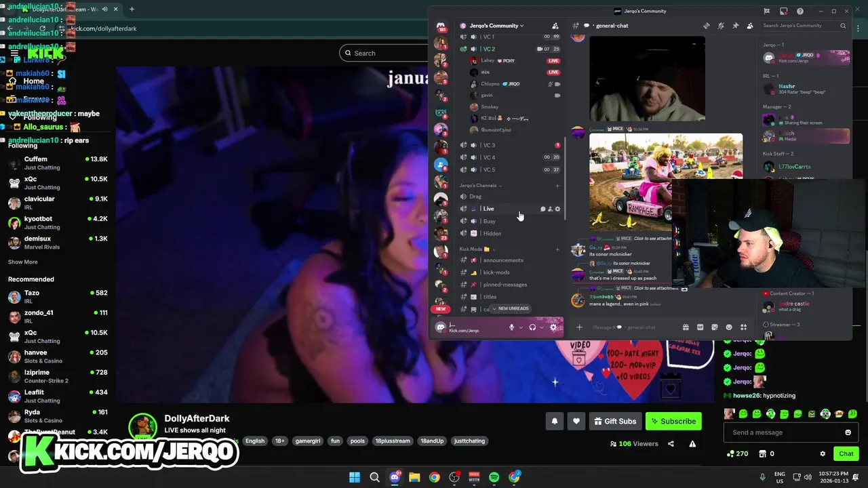The width and height of the screenshot is (868, 488).
Task: Open Live channel settings gear icon
Action: point(558,209)
